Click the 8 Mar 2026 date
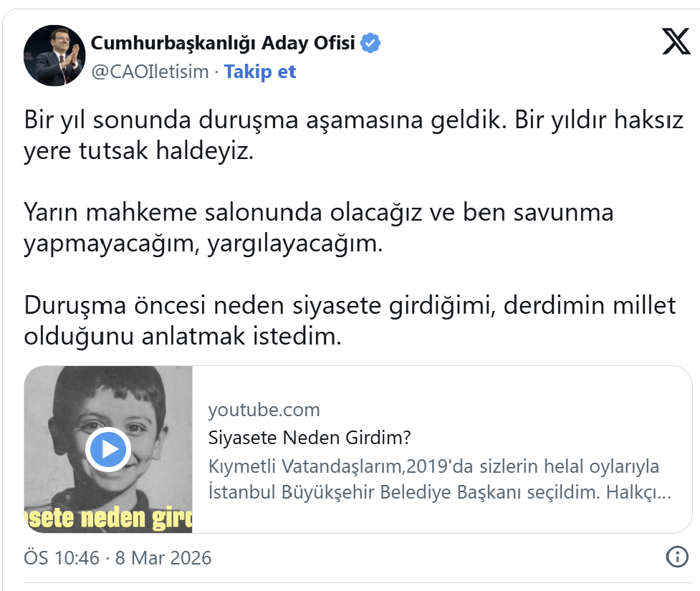The height and width of the screenshot is (591, 700). tap(163, 557)
